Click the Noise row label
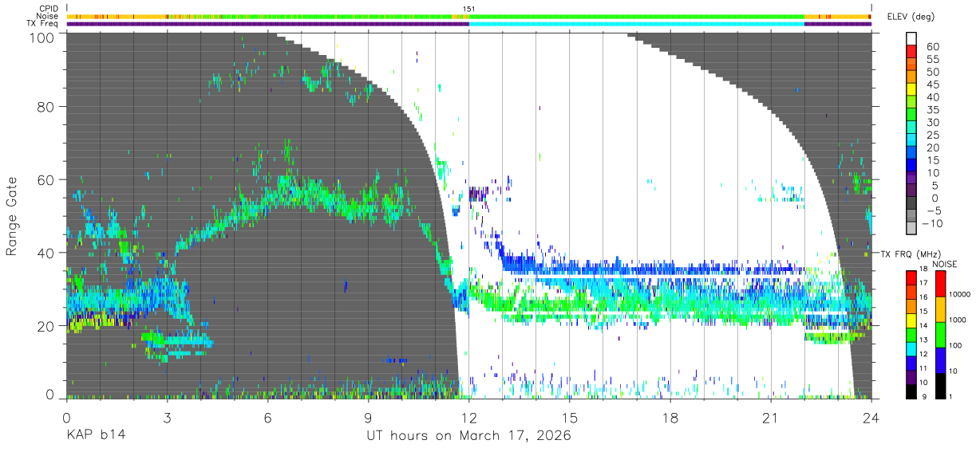The image size is (980, 452). (x=47, y=16)
